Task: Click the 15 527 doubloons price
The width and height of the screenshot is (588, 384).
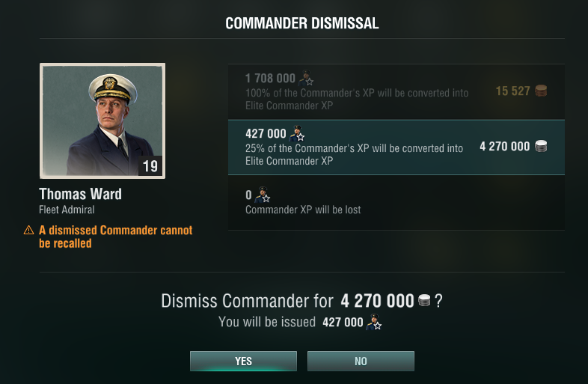Action: click(x=512, y=91)
